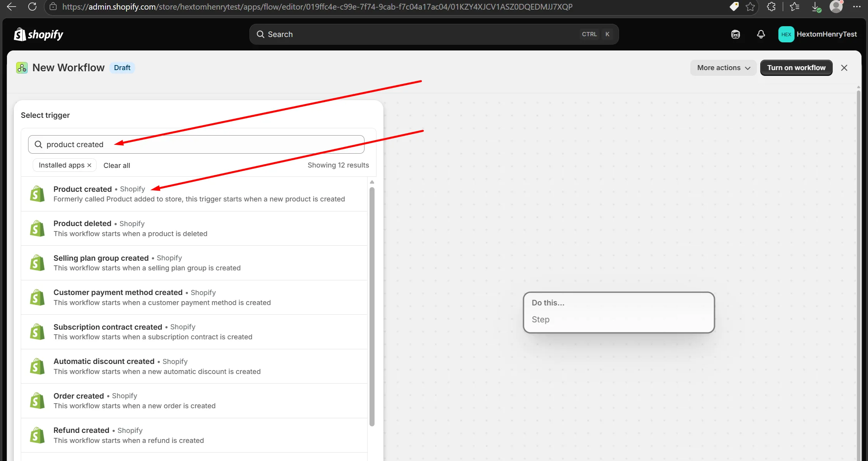Click Shopify bag icon for Product created
The height and width of the screenshot is (461, 868).
(37, 194)
